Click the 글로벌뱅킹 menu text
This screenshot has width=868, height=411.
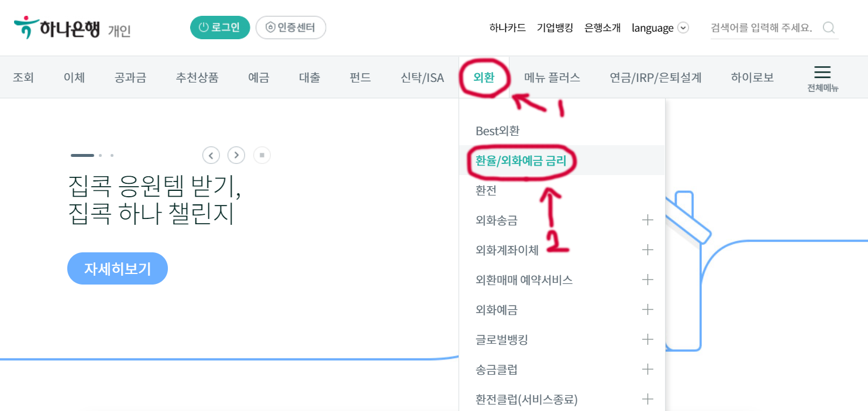tap(502, 340)
